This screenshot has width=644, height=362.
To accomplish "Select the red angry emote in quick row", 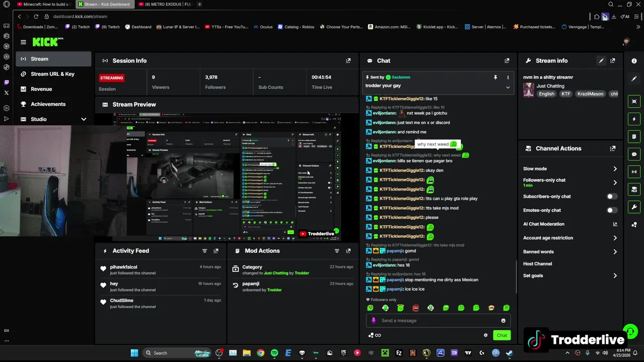I will [x=416, y=308].
